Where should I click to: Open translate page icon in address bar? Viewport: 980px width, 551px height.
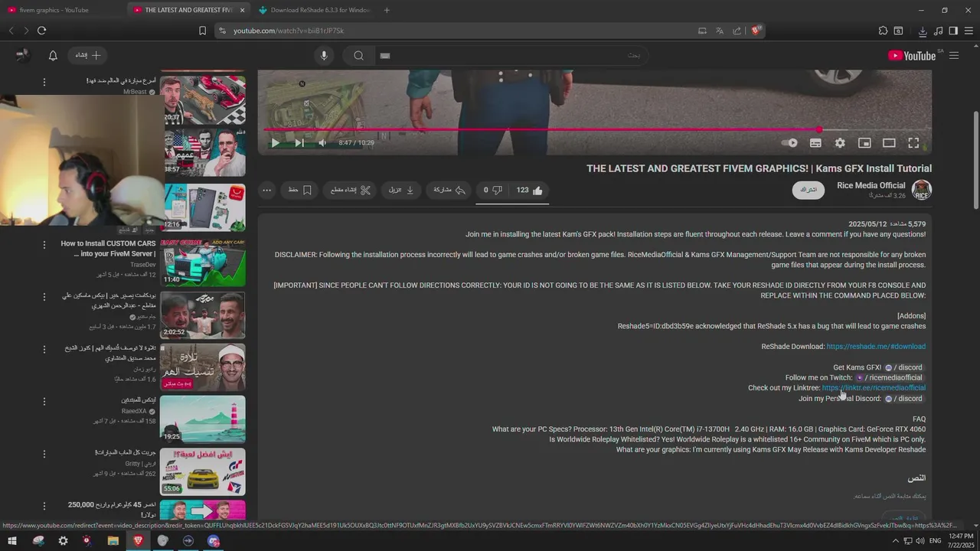pos(720,31)
